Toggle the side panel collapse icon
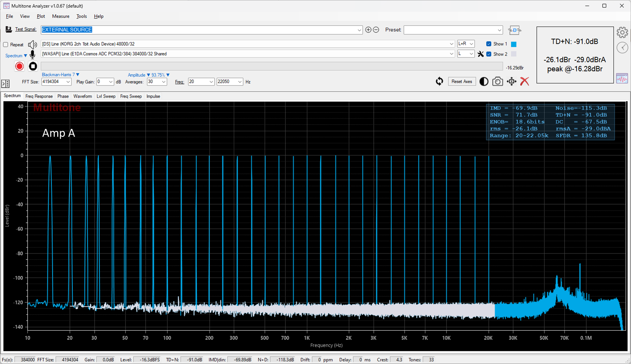This screenshot has height=364, width=631. point(6,84)
